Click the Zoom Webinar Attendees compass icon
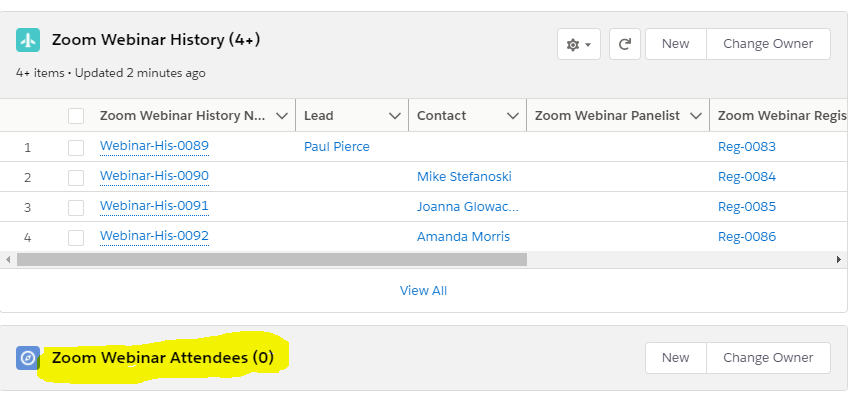The width and height of the screenshot is (862, 401). tap(28, 358)
